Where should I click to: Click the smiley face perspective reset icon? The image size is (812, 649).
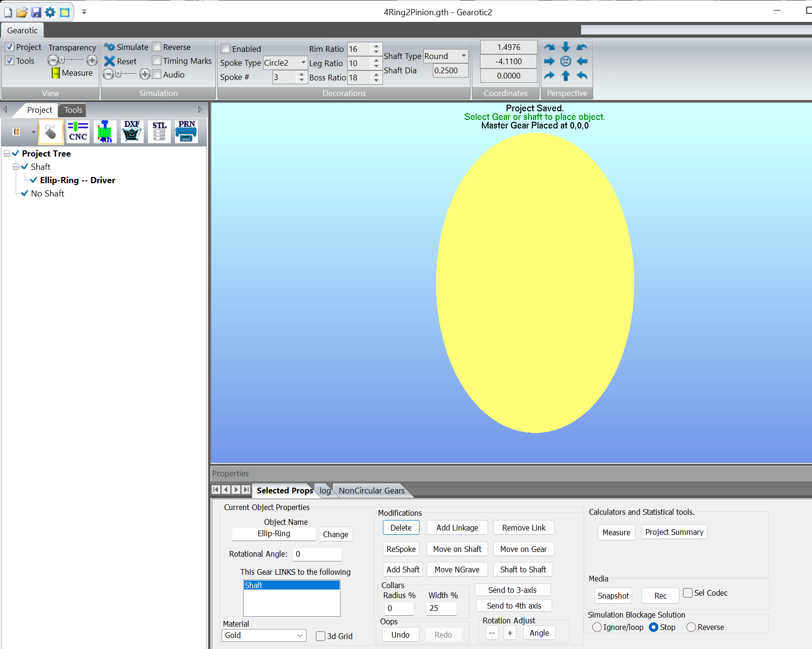566,61
